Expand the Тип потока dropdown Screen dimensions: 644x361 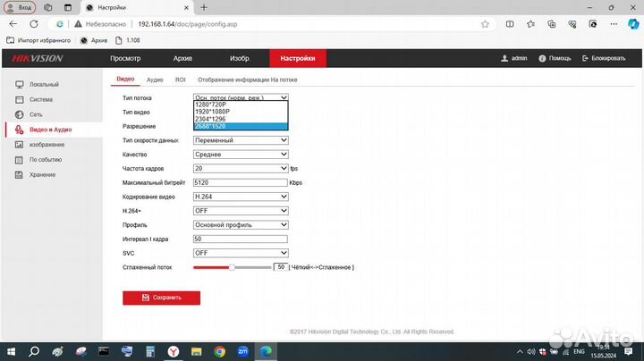pyautogui.click(x=241, y=97)
